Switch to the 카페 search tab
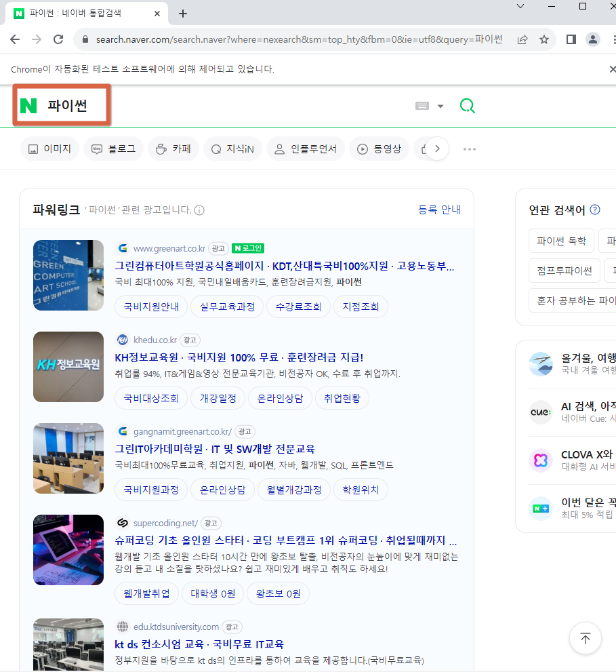The image size is (616, 672). 173,149
